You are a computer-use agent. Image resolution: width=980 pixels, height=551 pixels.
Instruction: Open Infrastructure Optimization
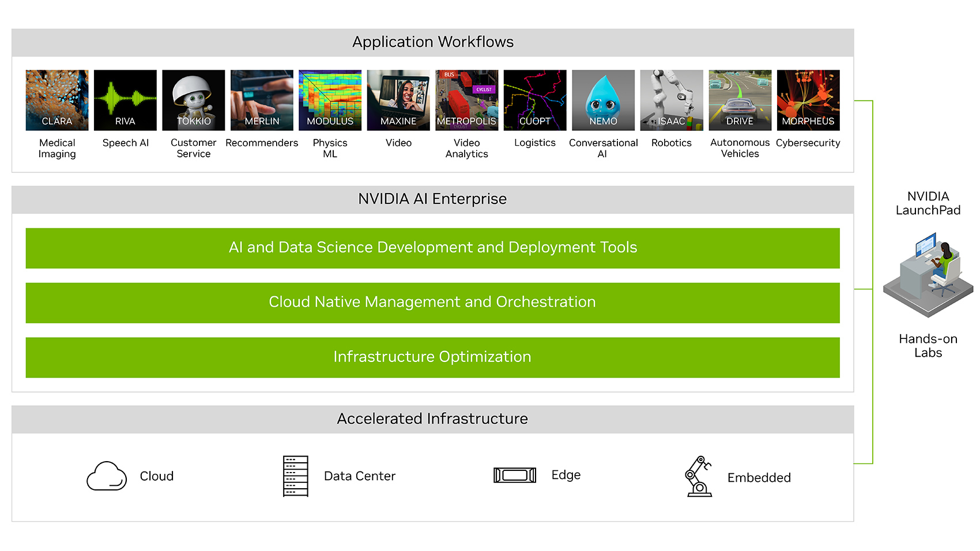(432, 357)
